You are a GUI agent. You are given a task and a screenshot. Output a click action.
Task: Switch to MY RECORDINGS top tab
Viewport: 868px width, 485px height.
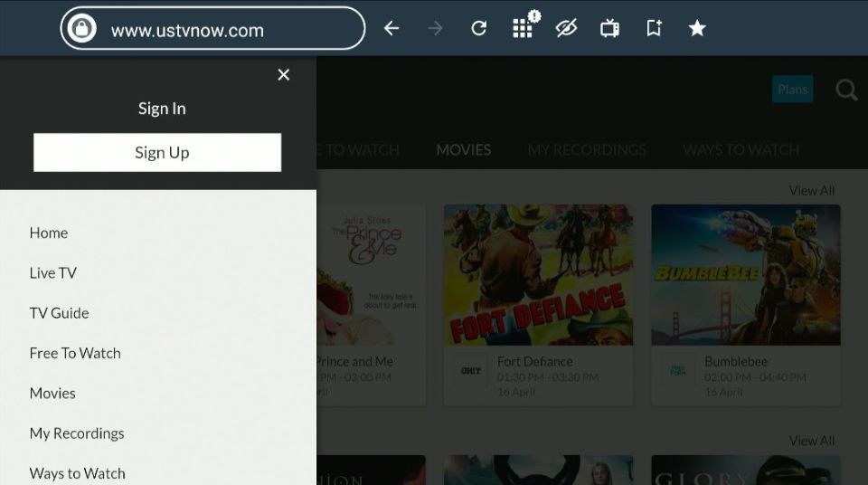[x=587, y=149]
